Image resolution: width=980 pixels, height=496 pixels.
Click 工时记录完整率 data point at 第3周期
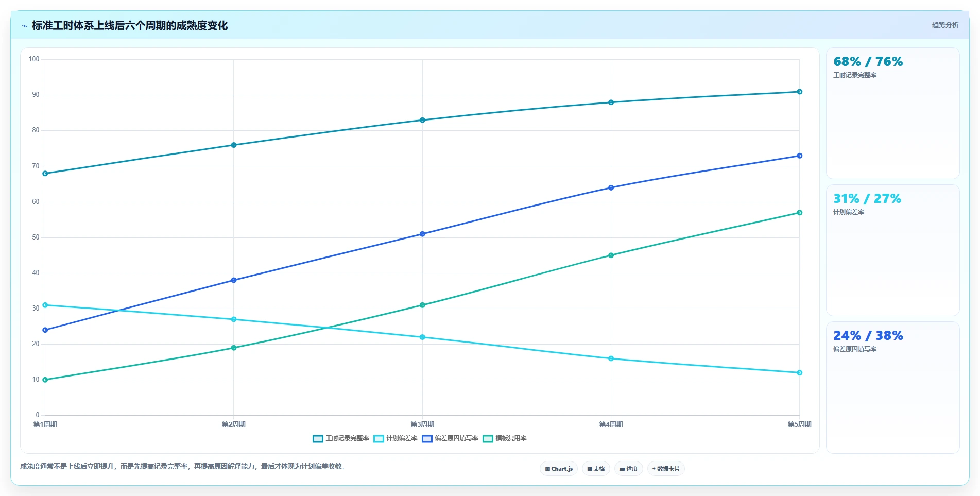422,120
